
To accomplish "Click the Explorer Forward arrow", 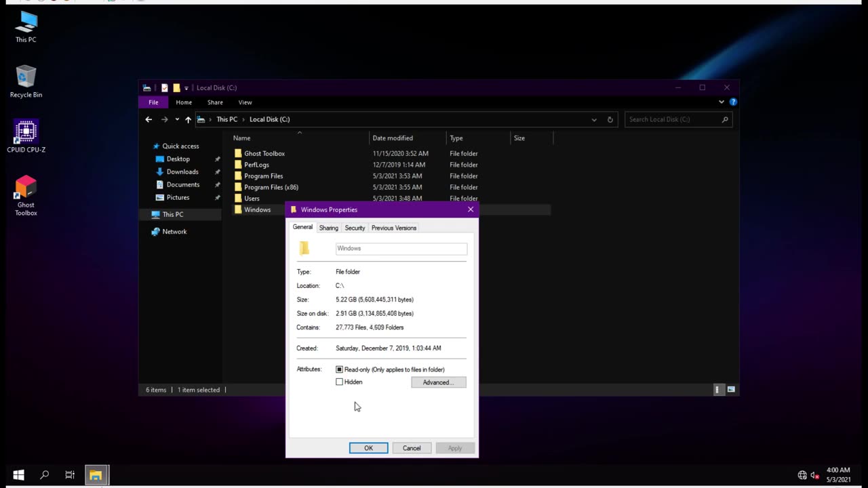I will tap(164, 119).
